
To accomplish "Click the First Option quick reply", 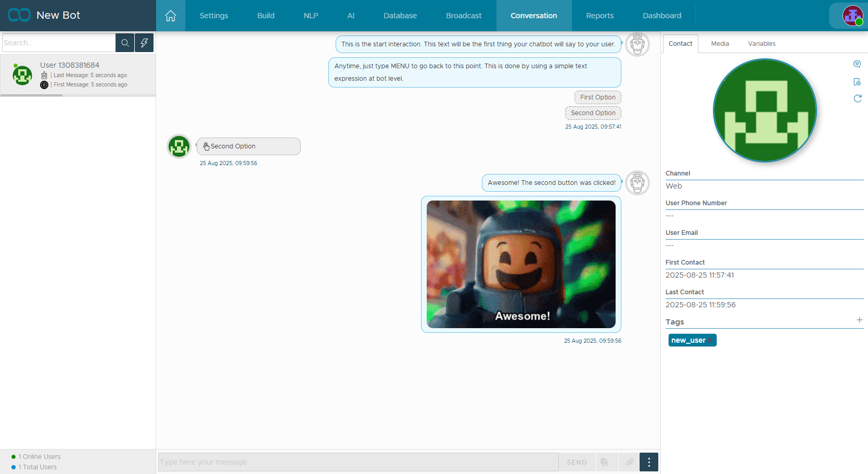I will tap(597, 97).
